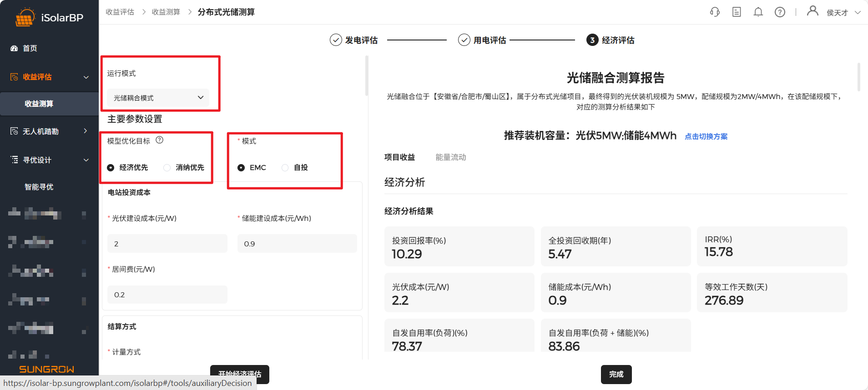The height and width of the screenshot is (390, 868).
Task: Click the 点击切换方案 link
Action: point(706,136)
